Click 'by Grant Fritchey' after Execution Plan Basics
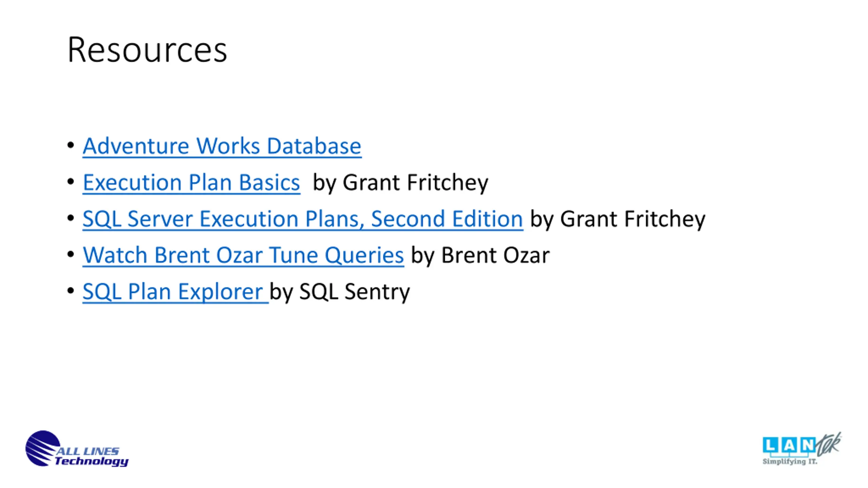The image size is (868, 488). point(400,183)
